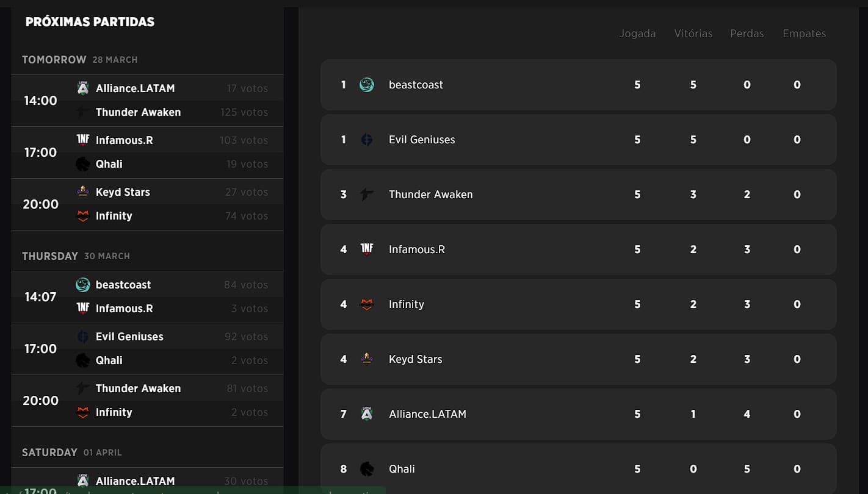This screenshot has height=494, width=868.
Task: Click the Qhali logo in the eighth-place row
Action: click(366, 469)
